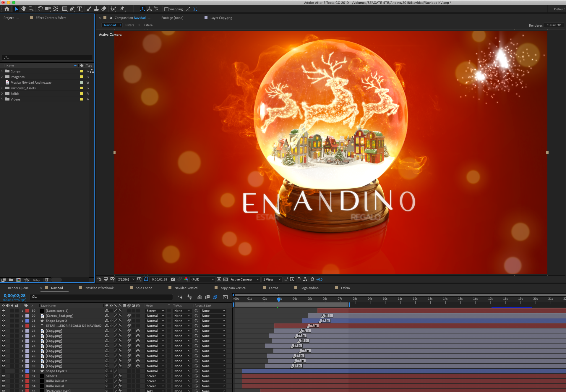Hide the Carros_Seat.png layer

point(4,316)
